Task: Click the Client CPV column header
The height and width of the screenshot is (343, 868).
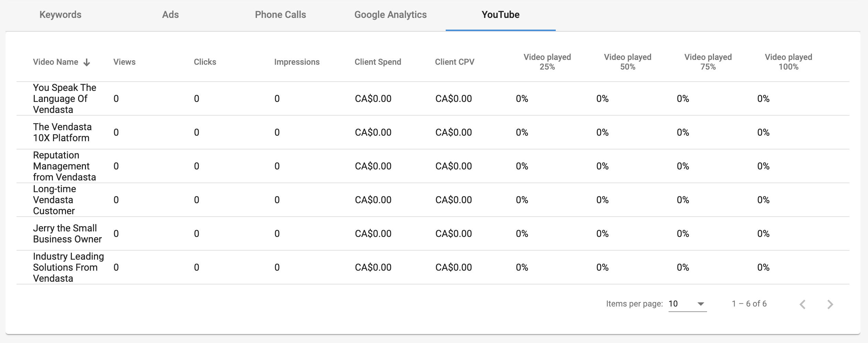Action: point(454,62)
